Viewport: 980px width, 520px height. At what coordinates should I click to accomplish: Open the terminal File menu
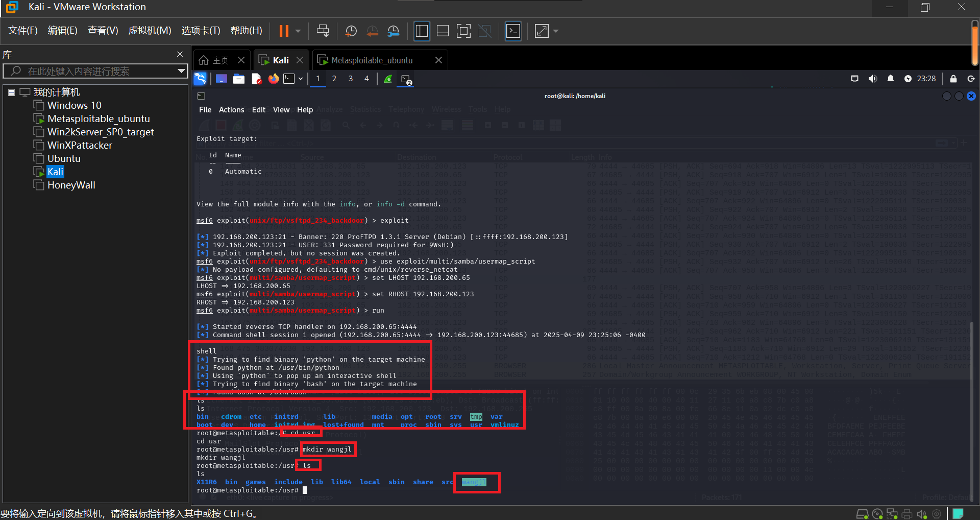tap(205, 110)
